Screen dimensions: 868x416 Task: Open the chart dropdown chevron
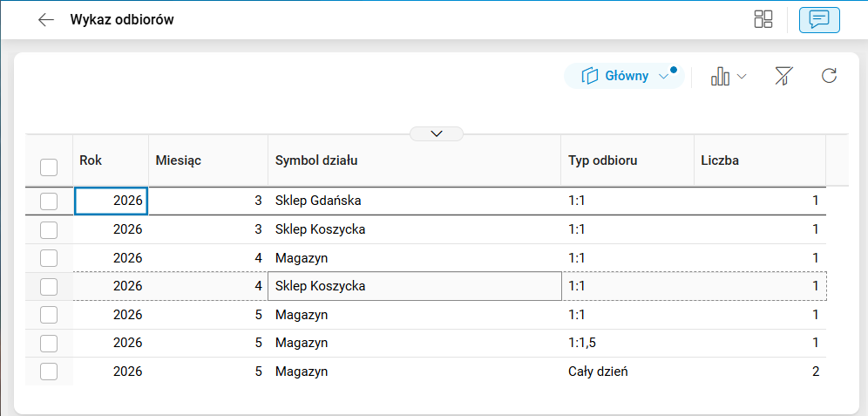point(742,77)
